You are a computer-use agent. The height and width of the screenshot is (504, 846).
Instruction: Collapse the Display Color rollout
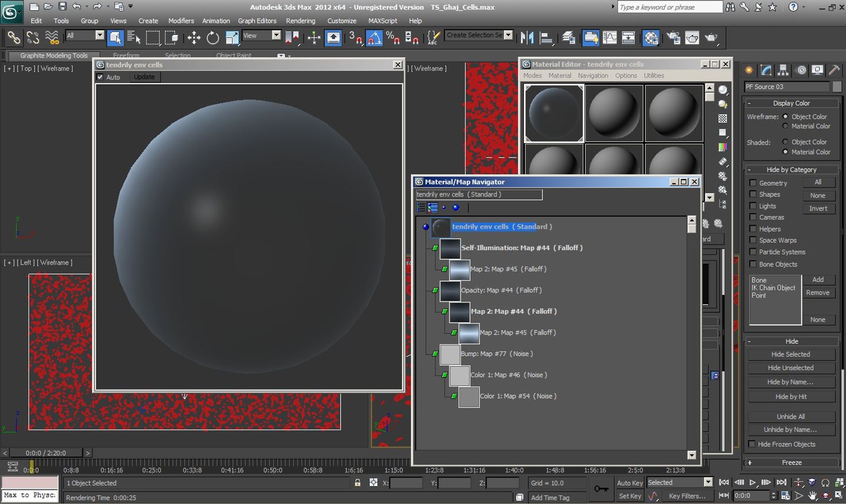(791, 103)
